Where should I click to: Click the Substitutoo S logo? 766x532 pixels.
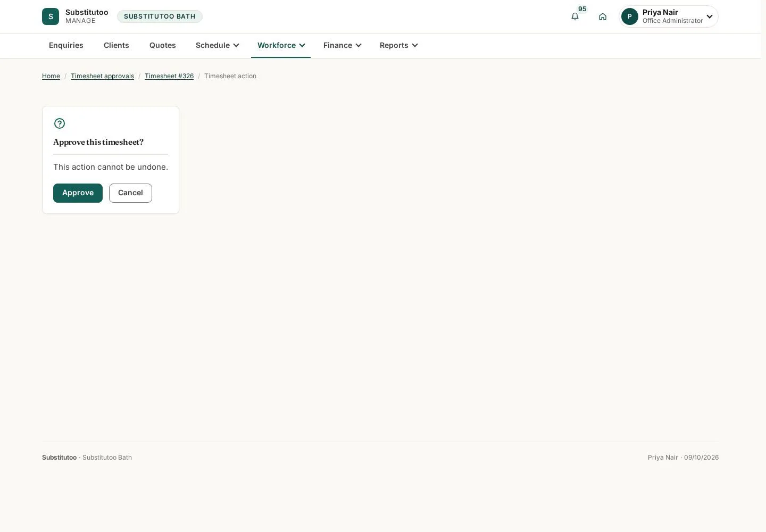tap(51, 16)
